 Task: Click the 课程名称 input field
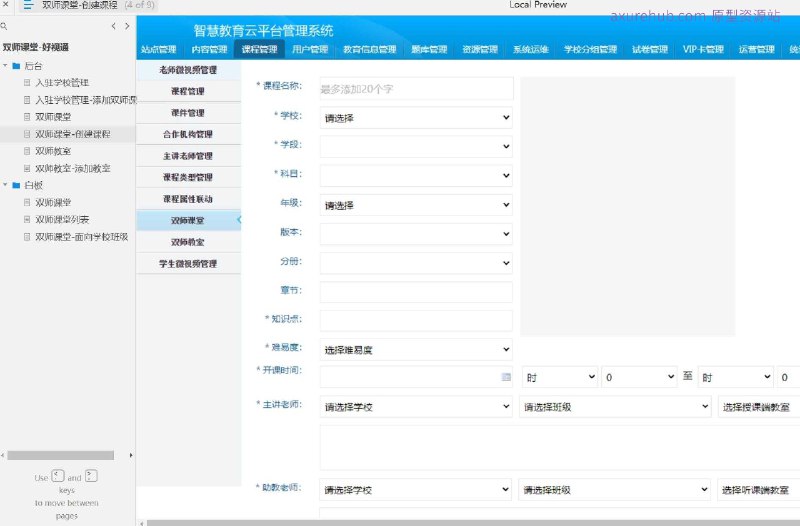(416, 89)
